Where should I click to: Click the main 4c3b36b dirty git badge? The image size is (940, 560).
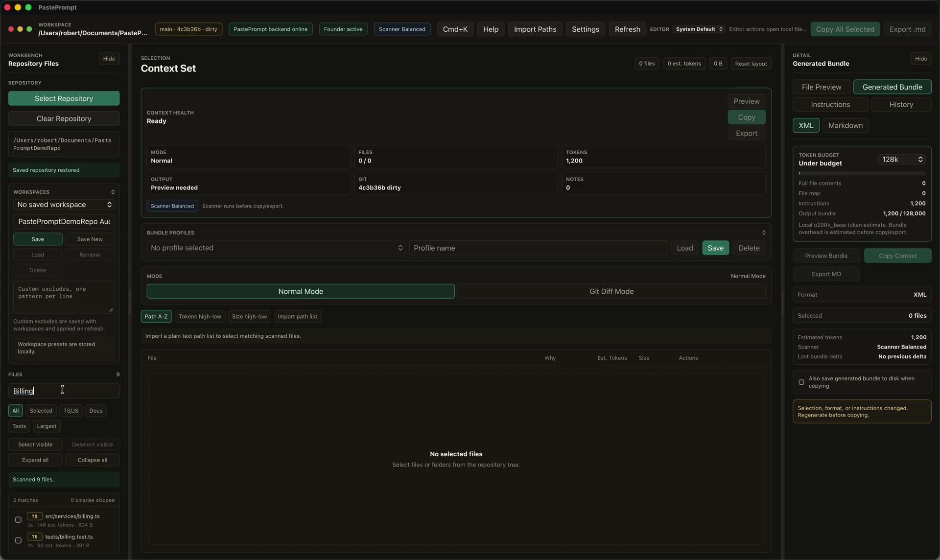click(x=188, y=29)
